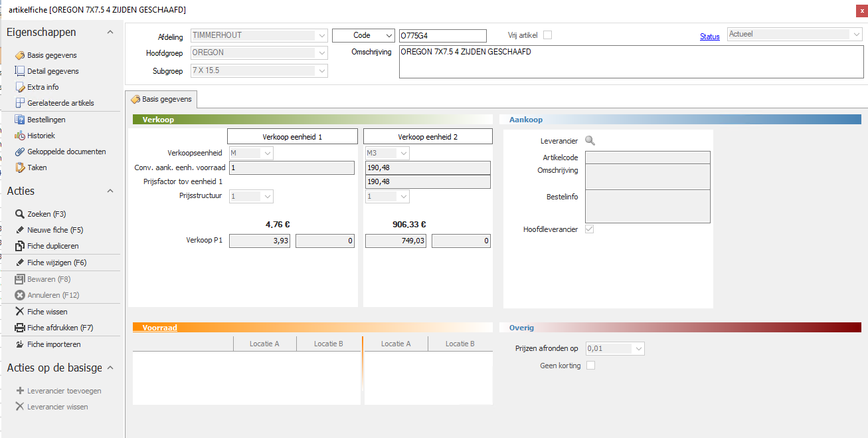Expand the Status dropdown

(x=856, y=35)
